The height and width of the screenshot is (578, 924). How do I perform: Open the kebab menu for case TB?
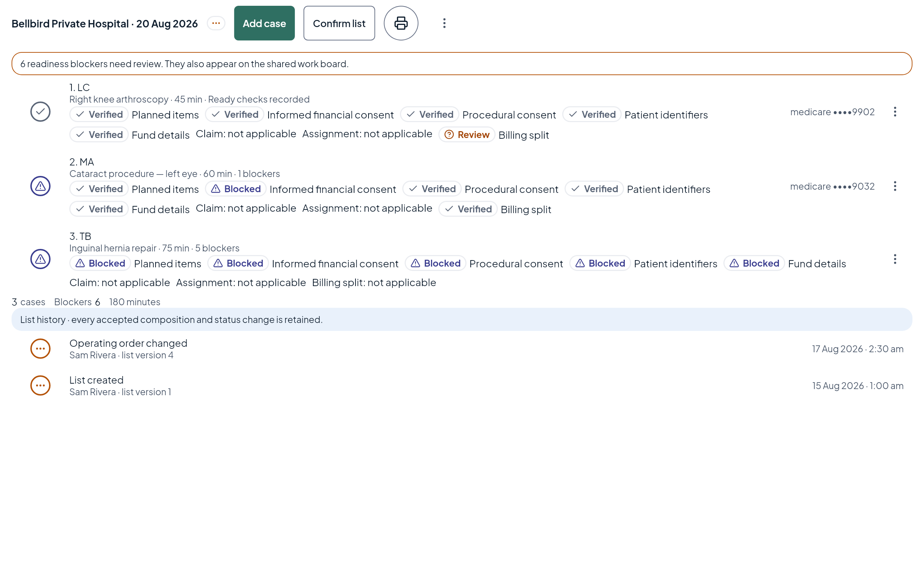tap(895, 259)
